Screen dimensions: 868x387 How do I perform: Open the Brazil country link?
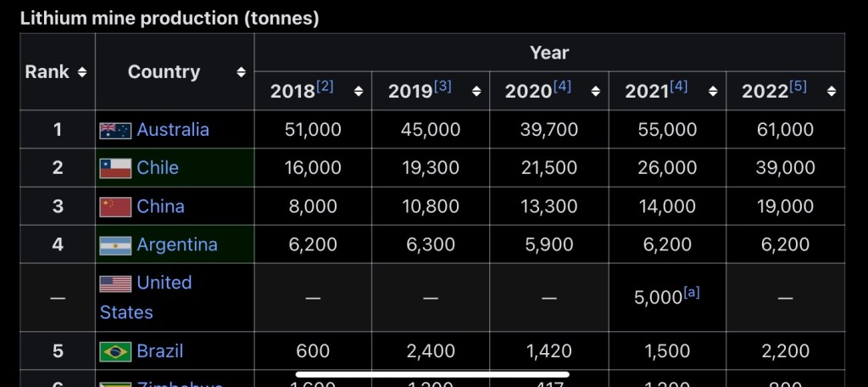[160, 351]
